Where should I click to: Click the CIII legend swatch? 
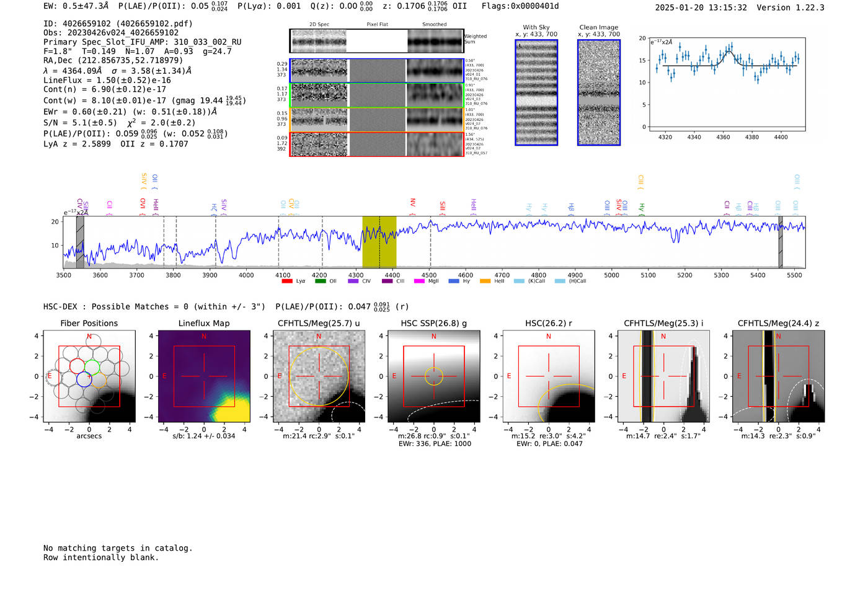point(387,281)
